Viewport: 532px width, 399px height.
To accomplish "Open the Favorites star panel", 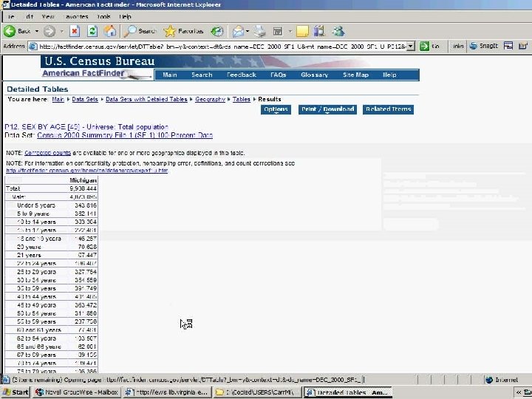I will click(183, 31).
